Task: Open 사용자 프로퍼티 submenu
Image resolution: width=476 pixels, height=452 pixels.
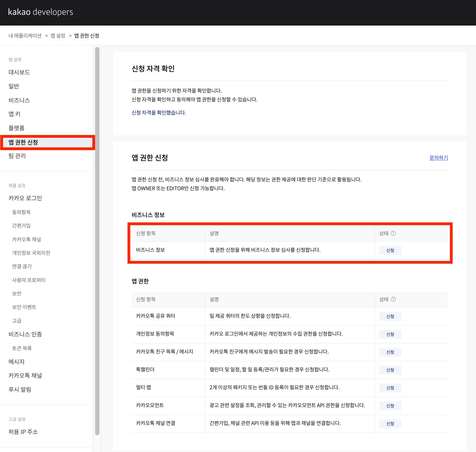Action: (x=29, y=280)
